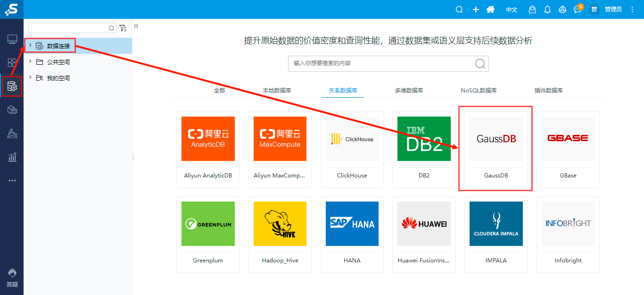644x295 pixels.
Task: Go to the home icon in top bar
Action: [490, 9]
